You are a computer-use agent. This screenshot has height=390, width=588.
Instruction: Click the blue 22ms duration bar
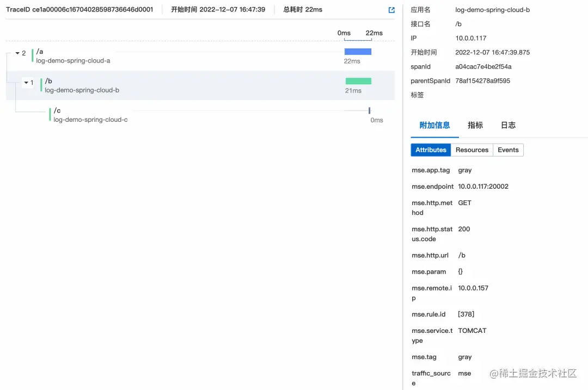tap(358, 52)
